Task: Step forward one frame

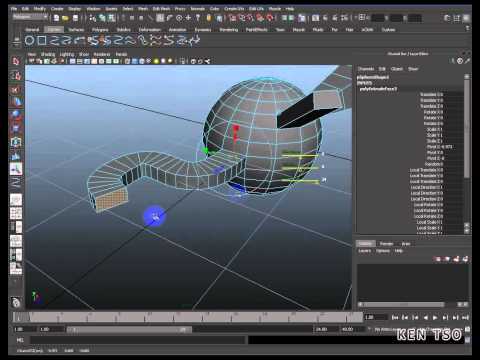Action: coord(445,318)
